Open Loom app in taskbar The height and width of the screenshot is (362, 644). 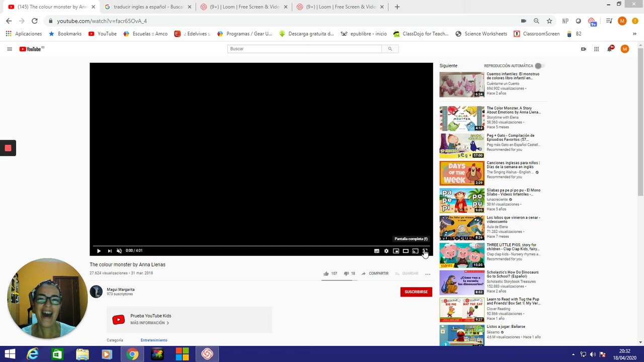(x=207, y=354)
